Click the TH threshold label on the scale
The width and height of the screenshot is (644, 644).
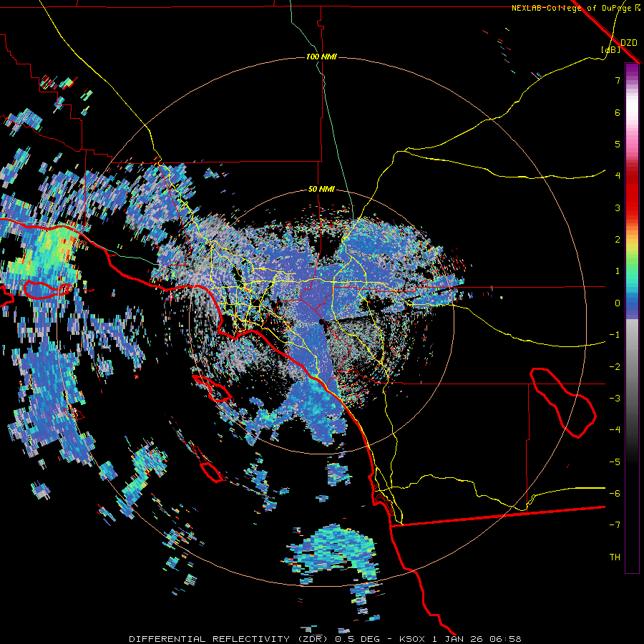615,557
